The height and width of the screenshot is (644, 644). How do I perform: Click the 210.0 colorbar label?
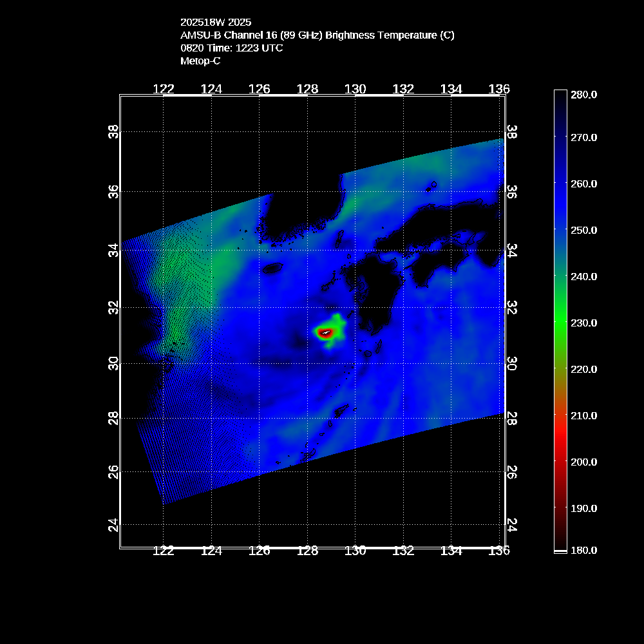pos(583,415)
